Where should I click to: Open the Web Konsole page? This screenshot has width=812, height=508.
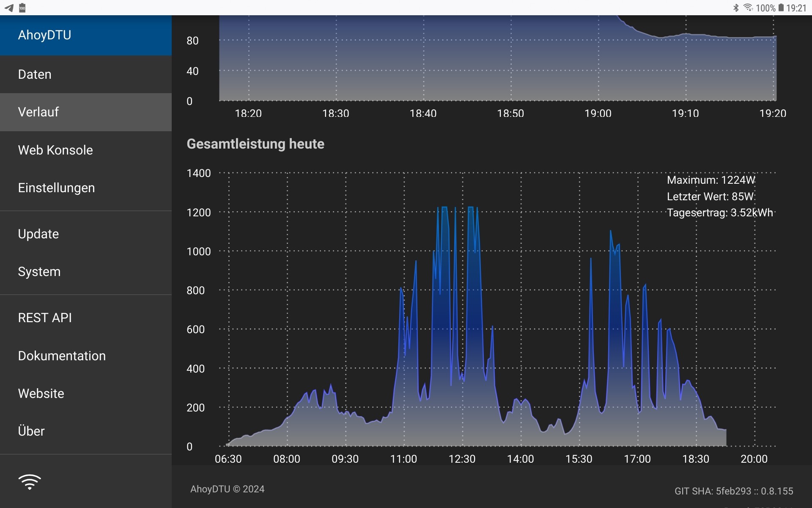pyautogui.click(x=55, y=150)
